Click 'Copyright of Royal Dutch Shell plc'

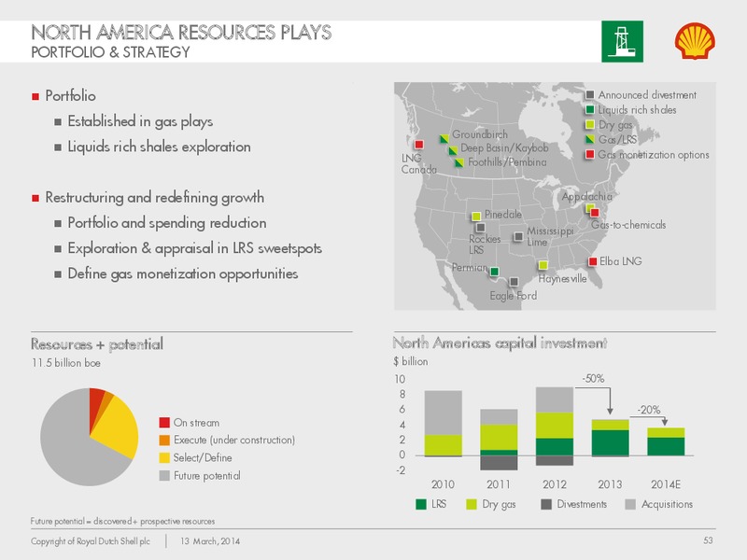tap(91, 541)
